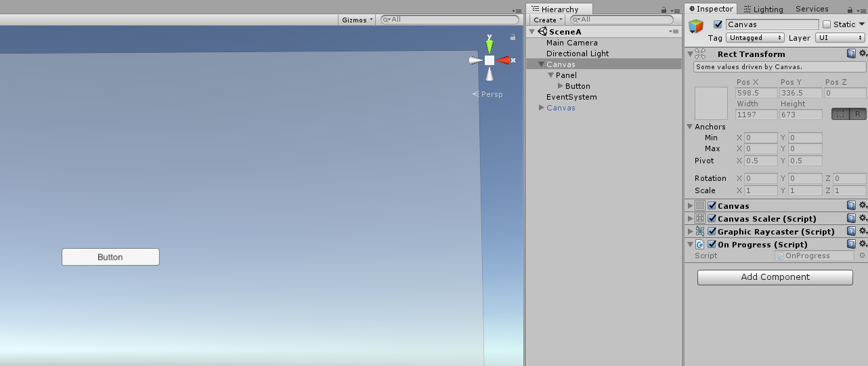Open Canvas Scaler help icon

click(x=851, y=218)
